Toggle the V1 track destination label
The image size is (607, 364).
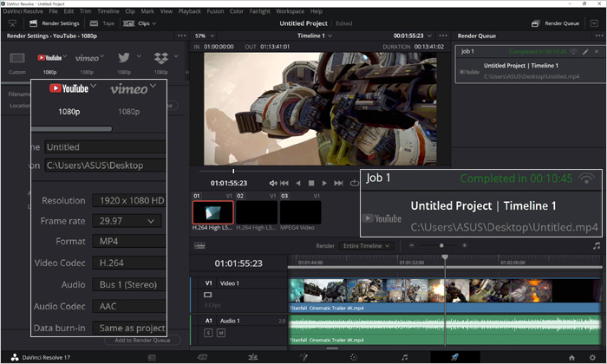(x=208, y=283)
